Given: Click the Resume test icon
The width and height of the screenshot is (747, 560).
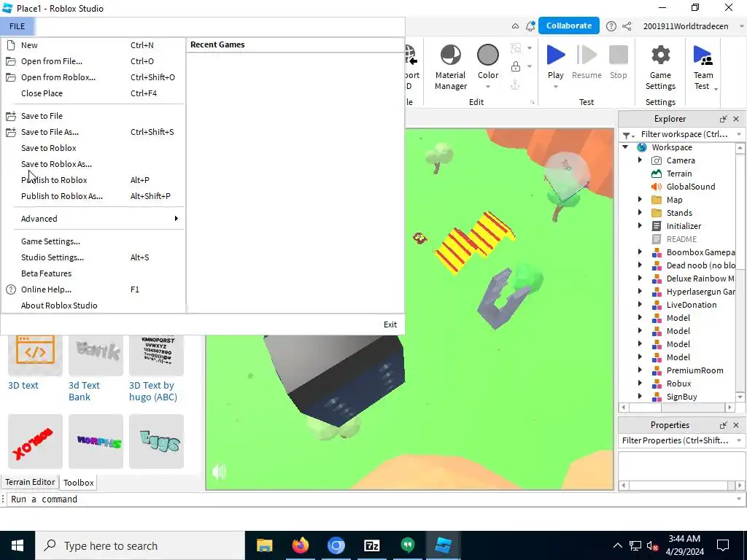Looking at the screenshot, I should point(587,55).
